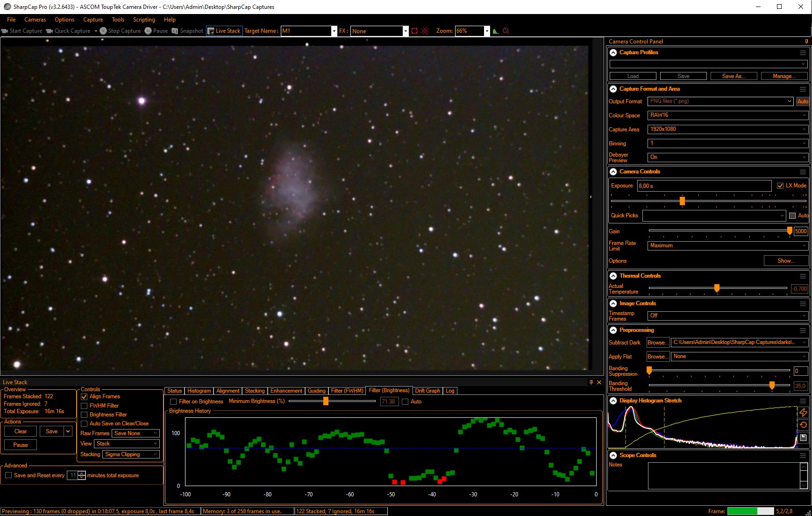Click the Clear button in Live Stack
This screenshot has width=812, height=516.
click(x=21, y=431)
